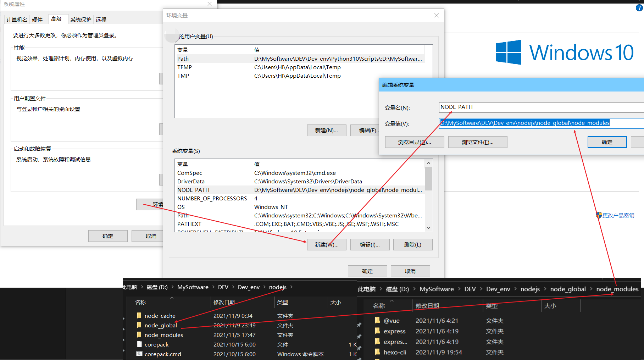Switch to the 硬件 tab

coord(37,20)
